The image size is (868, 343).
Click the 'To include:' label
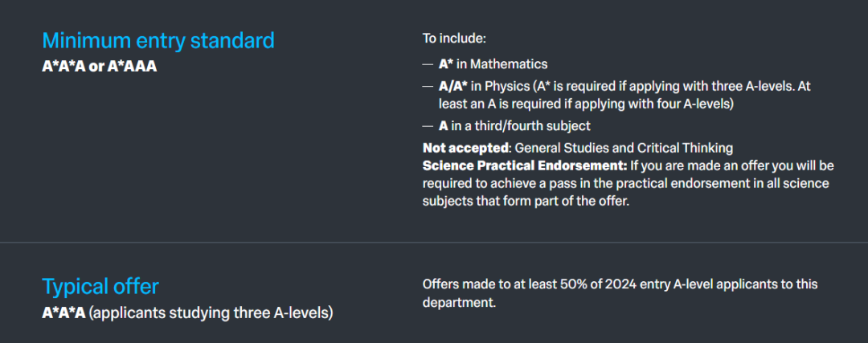pyautogui.click(x=454, y=39)
